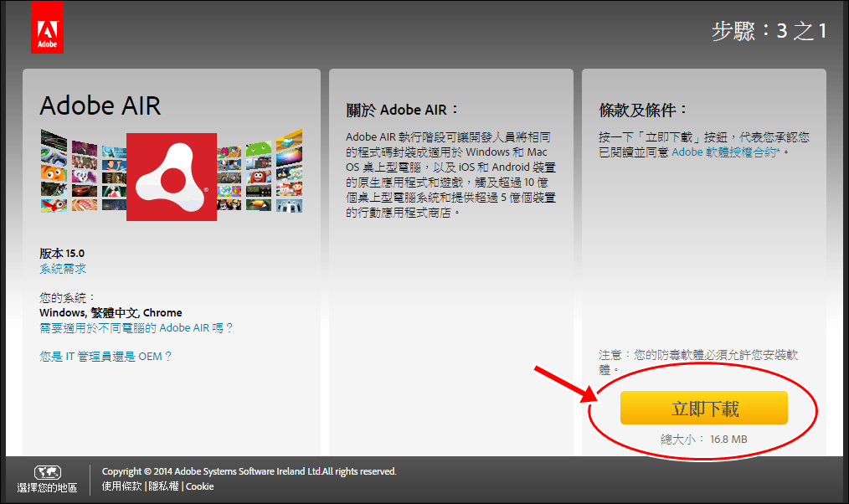
Task: Open 需要適用於不同電腦的 Adobe AIR 嗎 link
Action: coord(136,327)
